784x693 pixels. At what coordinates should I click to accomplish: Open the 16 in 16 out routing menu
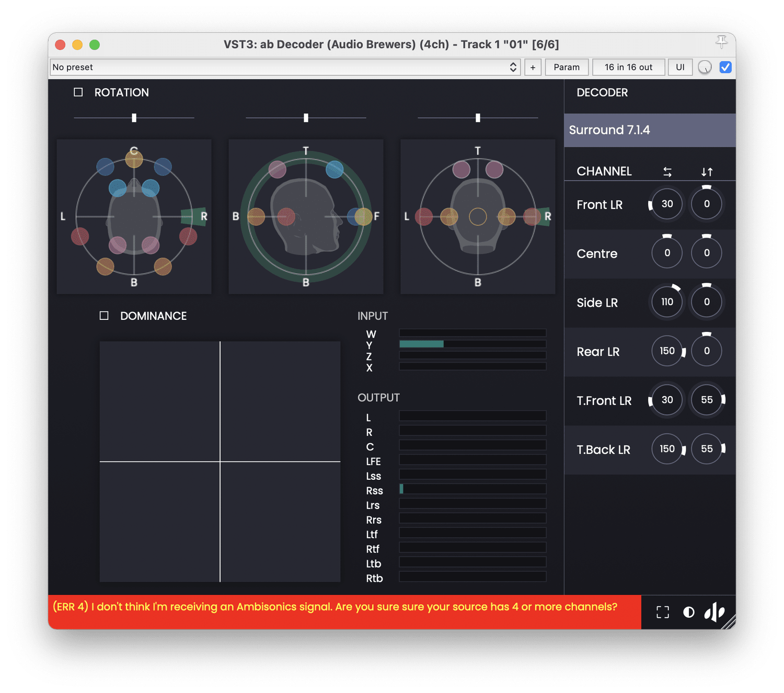(628, 67)
